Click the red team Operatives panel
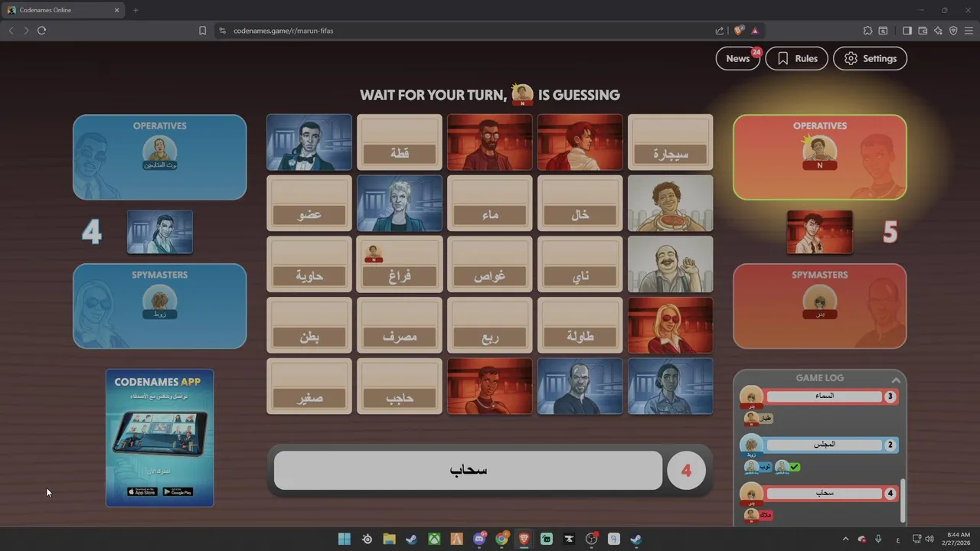Screen dimensions: 980x551 click(820, 157)
